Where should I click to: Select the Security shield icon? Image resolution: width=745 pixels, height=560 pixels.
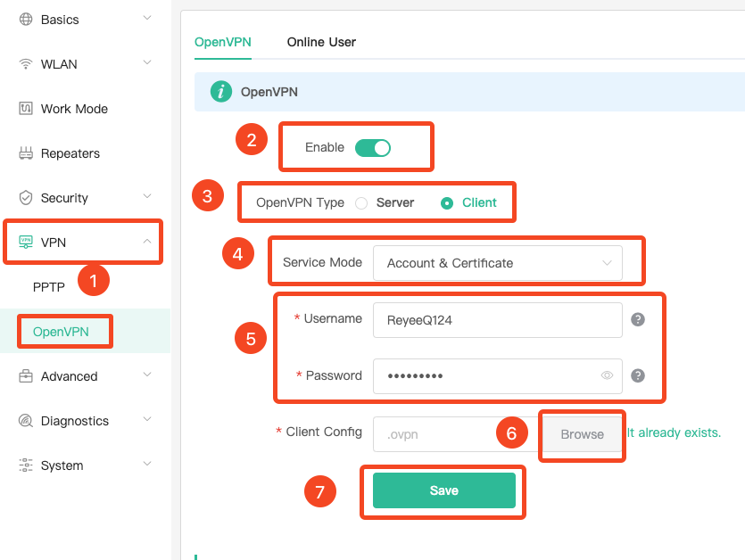(26, 197)
